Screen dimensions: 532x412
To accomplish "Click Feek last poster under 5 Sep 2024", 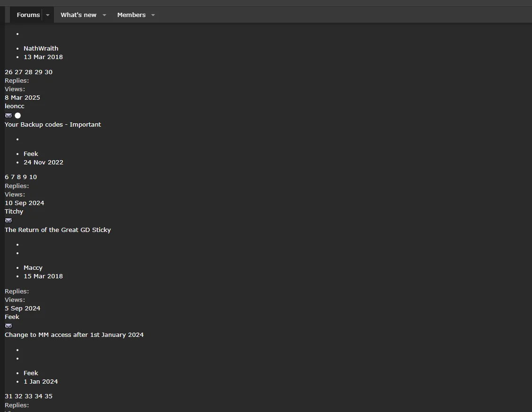I will 12,317.
